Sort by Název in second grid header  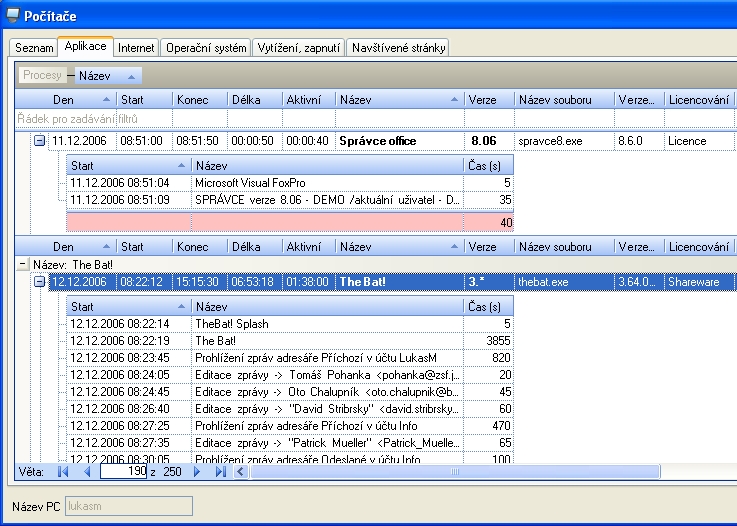[x=400, y=247]
